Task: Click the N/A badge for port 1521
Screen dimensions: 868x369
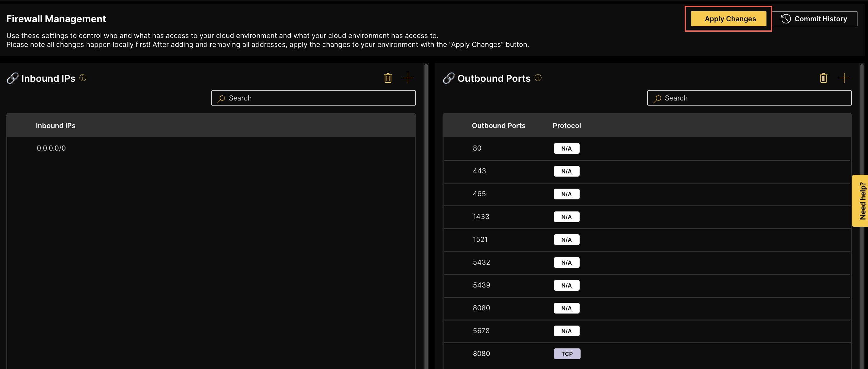Action: tap(566, 240)
